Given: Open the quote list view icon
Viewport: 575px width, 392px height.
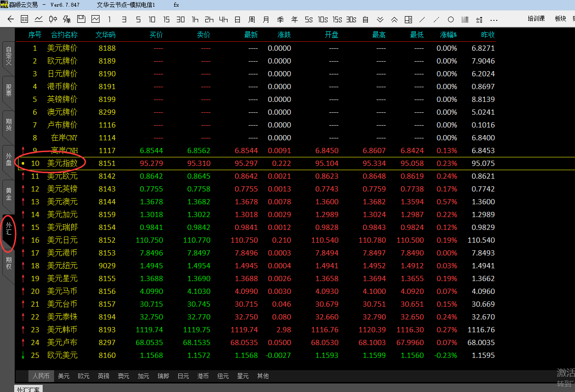Looking at the screenshot, I should pos(25,19).
